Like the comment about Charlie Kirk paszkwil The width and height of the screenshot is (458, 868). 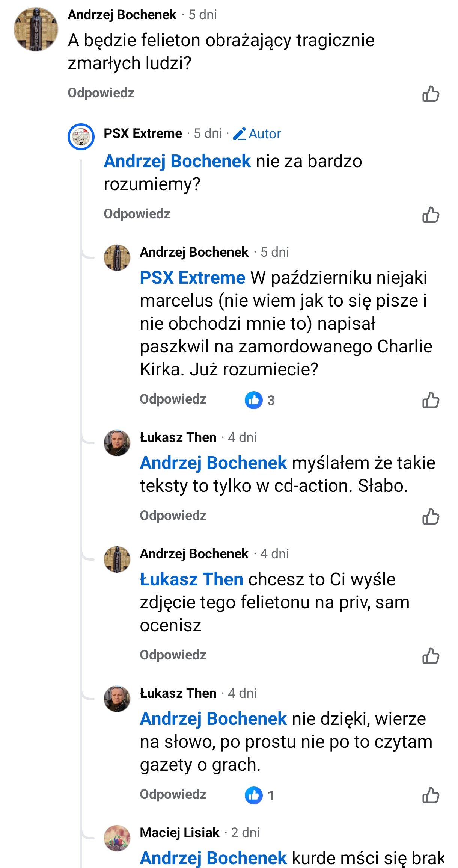coord(431,400)
